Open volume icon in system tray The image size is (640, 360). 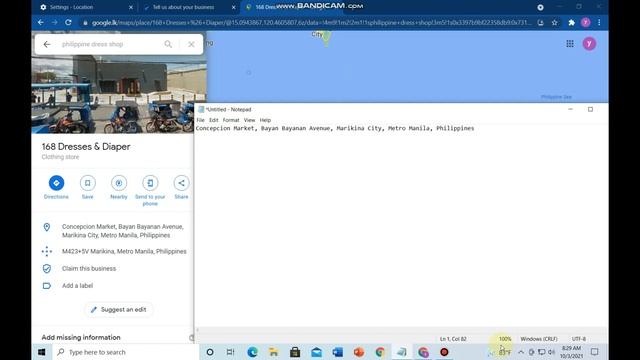(551, 352)
